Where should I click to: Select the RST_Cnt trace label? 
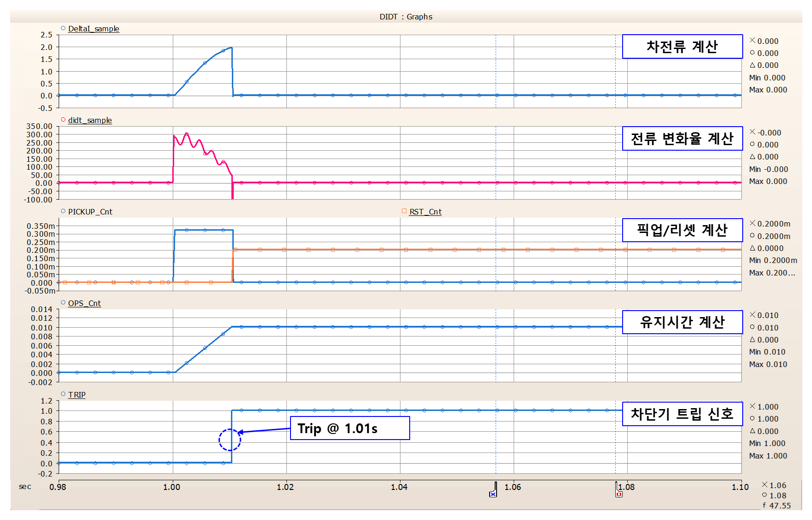pyautogui.click(x=425, y=212)
